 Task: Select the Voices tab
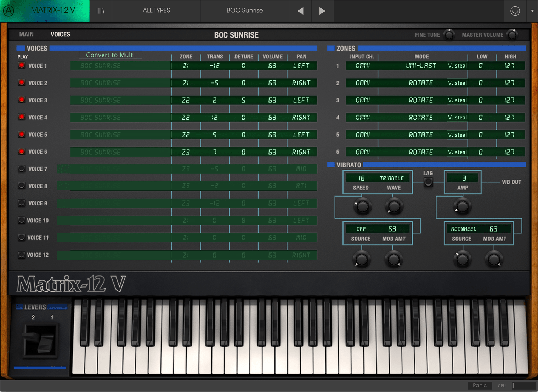(60, 34)
